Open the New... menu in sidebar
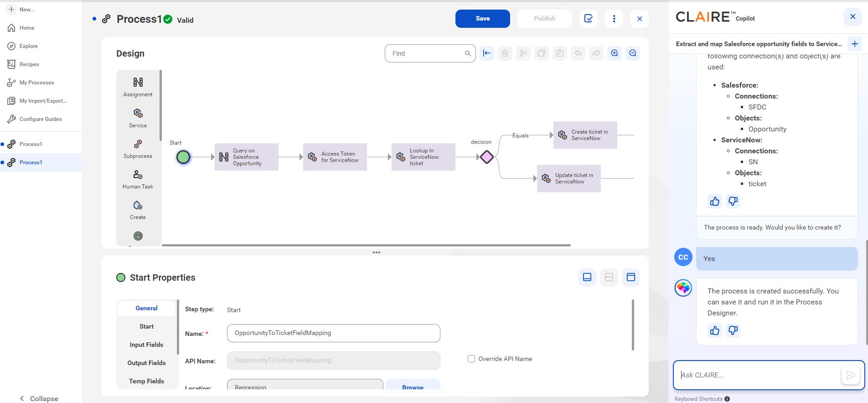868x403 pixels. 21,9
